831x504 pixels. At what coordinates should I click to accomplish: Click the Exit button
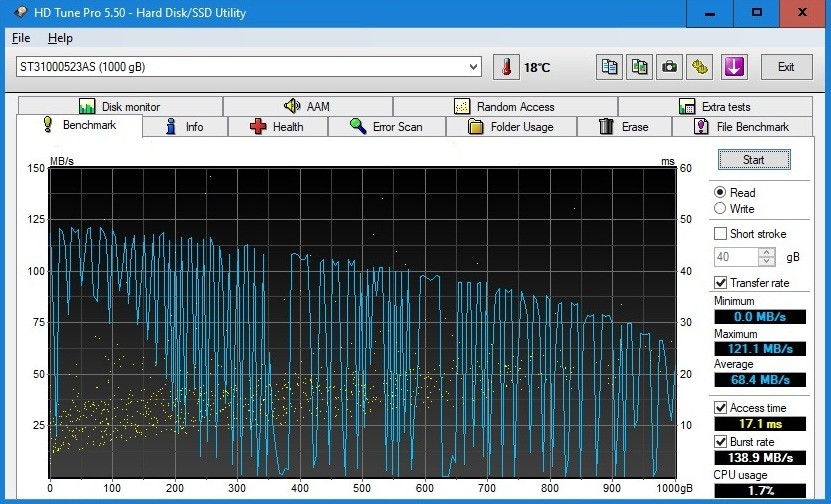[x=786, y=67]
